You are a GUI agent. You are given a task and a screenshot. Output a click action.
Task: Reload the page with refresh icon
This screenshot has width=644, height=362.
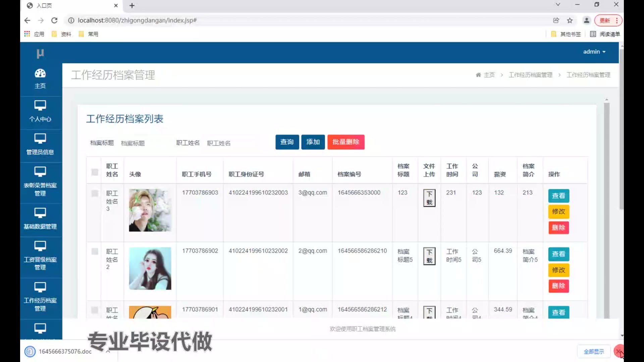click(54, 20)
